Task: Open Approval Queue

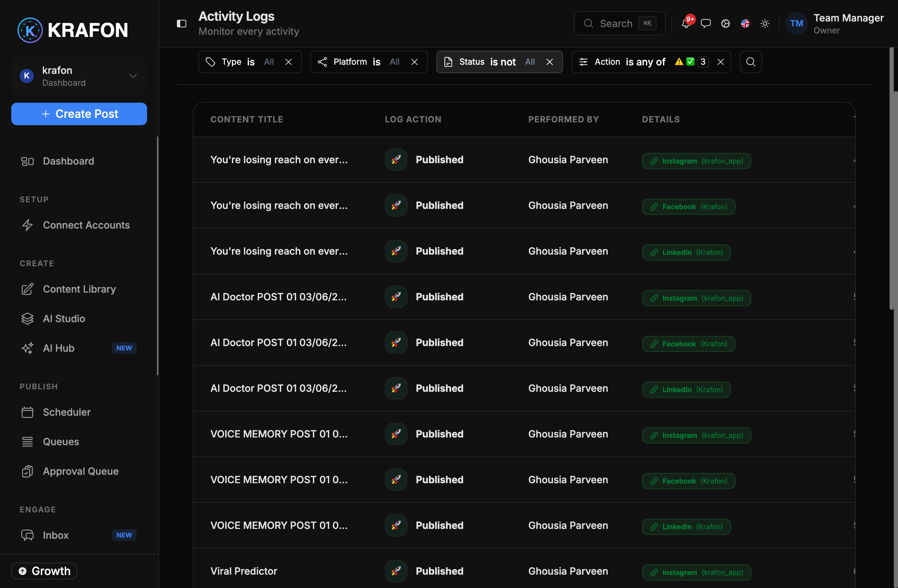Action: pyautogui.click(x=79, y=471)
